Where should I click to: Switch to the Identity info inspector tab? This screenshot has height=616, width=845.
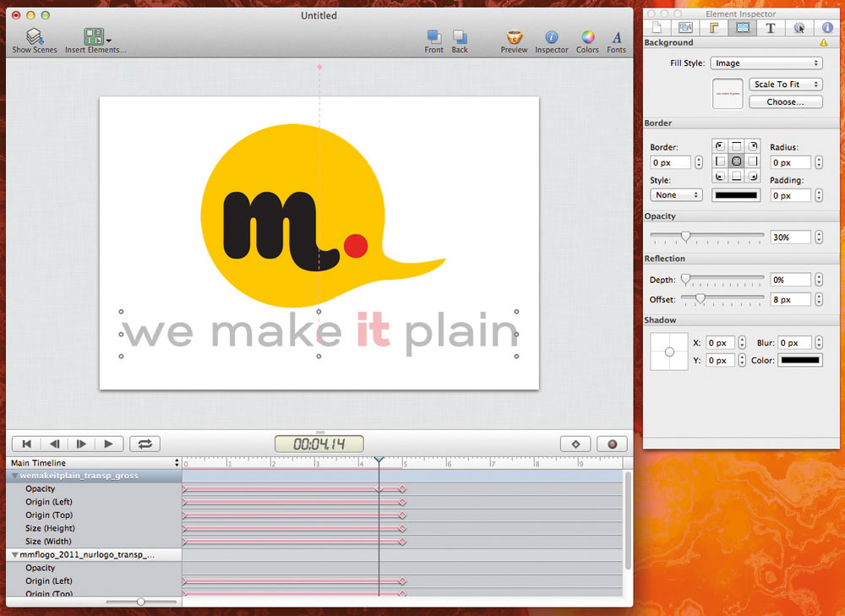pos(827,28)
